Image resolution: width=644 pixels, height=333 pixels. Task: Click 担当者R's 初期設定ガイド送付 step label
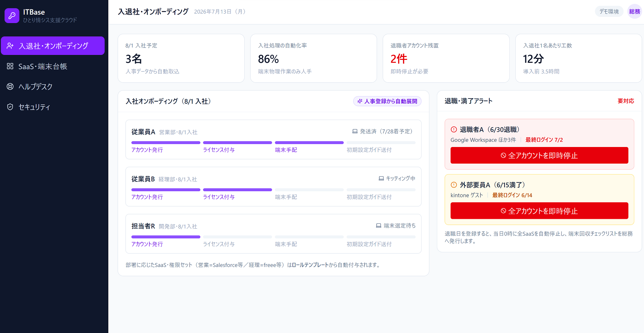[x=369, y=244]
